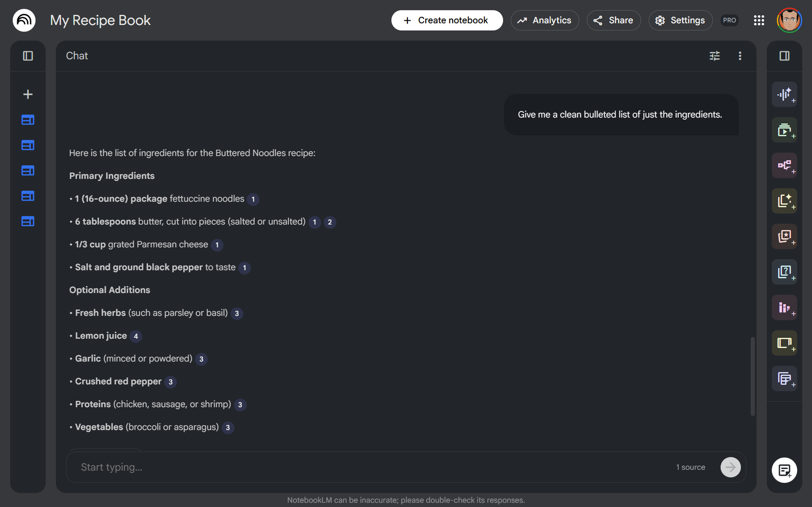Open the bottommost source document icon in left sidebar
Image resolution: width=812 pixels, height=507 pixels.
click(x=28, y=221)
